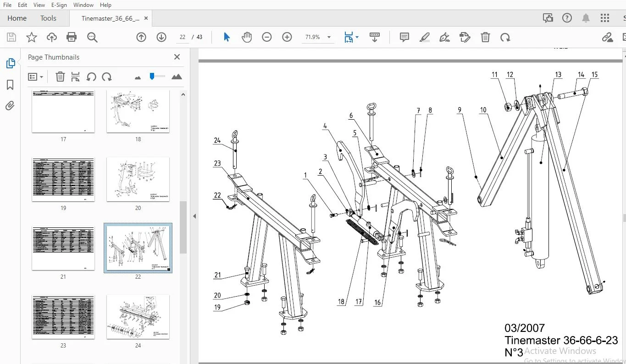Click the current page number field
The height and width of the screenshot is (364, 626).
[183, 37]
